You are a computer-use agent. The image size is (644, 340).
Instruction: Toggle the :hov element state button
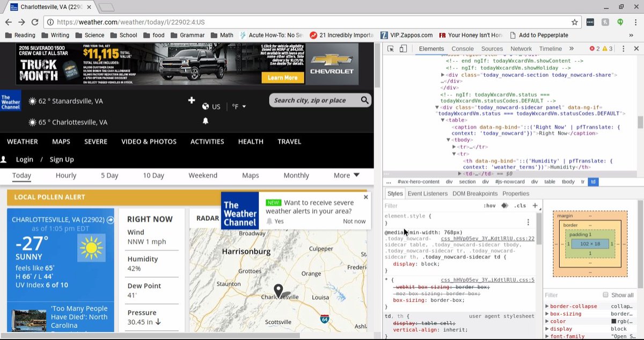pos(489,206)
